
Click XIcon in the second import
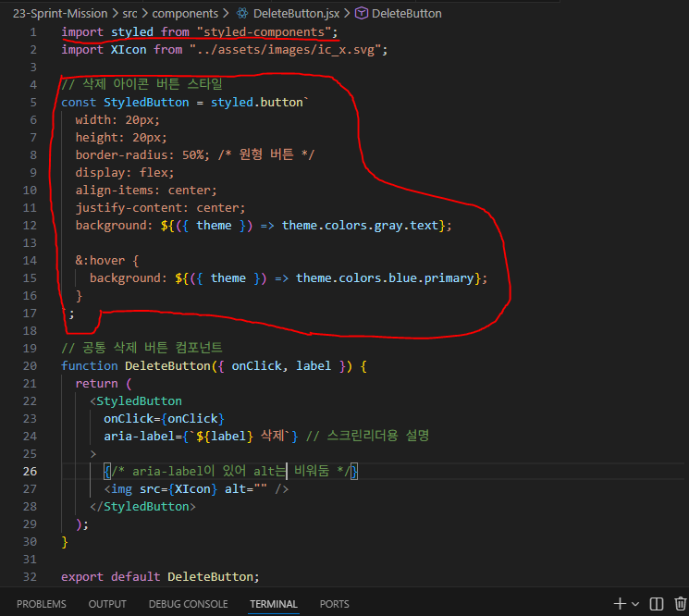(129, 50)
